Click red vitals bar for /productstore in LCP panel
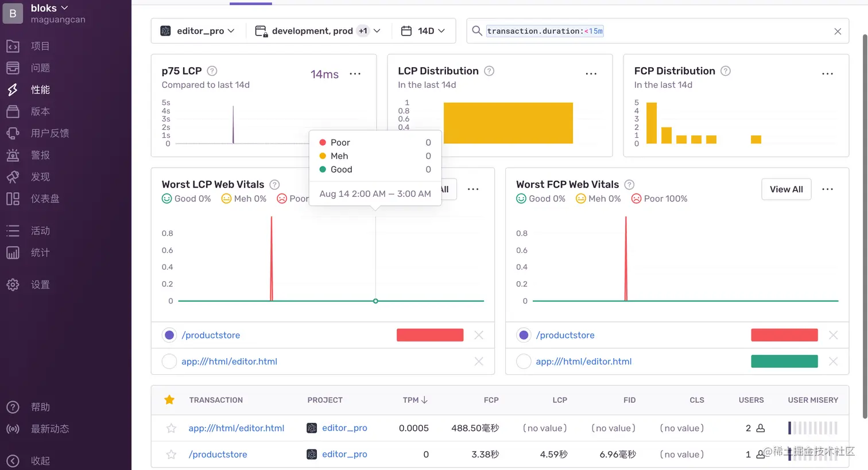The image size is (868, 470). pos(430,335)
